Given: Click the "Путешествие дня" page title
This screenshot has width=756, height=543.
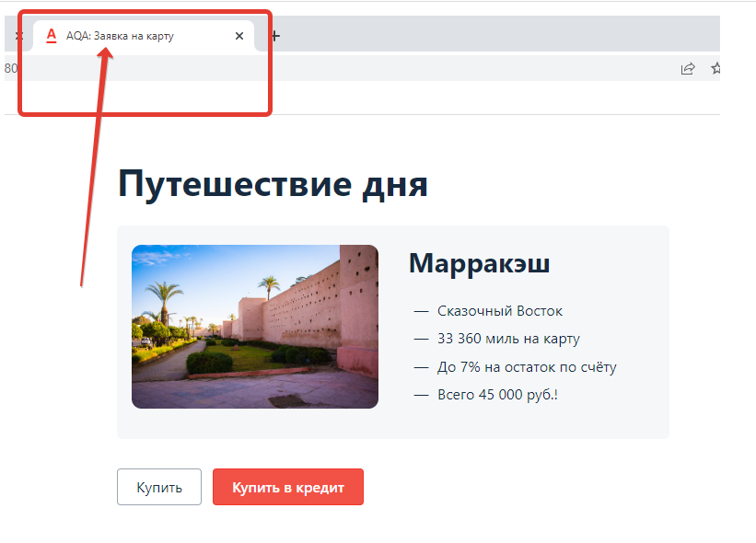Looking at the screenshot, I should (273, 184).
